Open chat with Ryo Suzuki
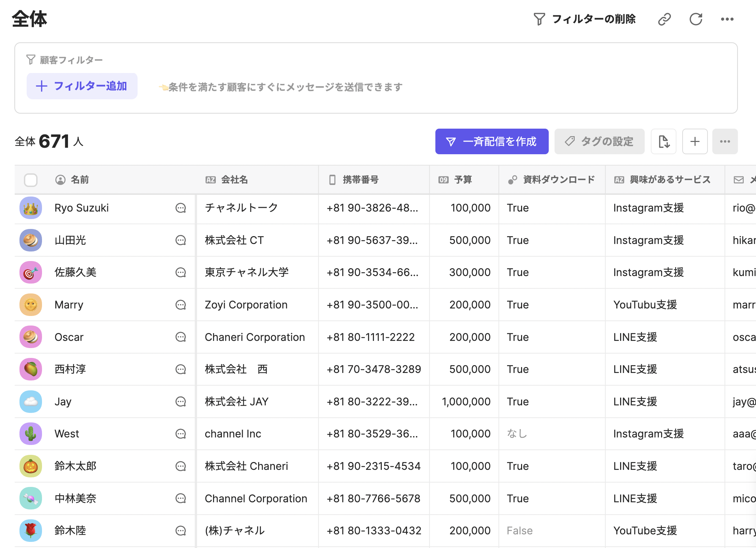Screen dimensions: 756x548 (x=180, y=208)
